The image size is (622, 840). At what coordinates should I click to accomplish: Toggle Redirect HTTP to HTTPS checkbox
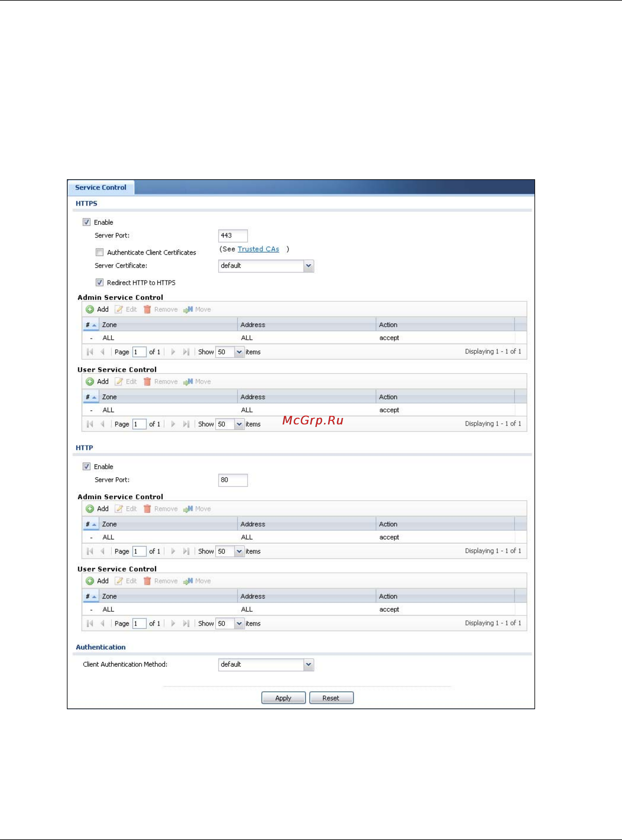[x=99, y=282]
